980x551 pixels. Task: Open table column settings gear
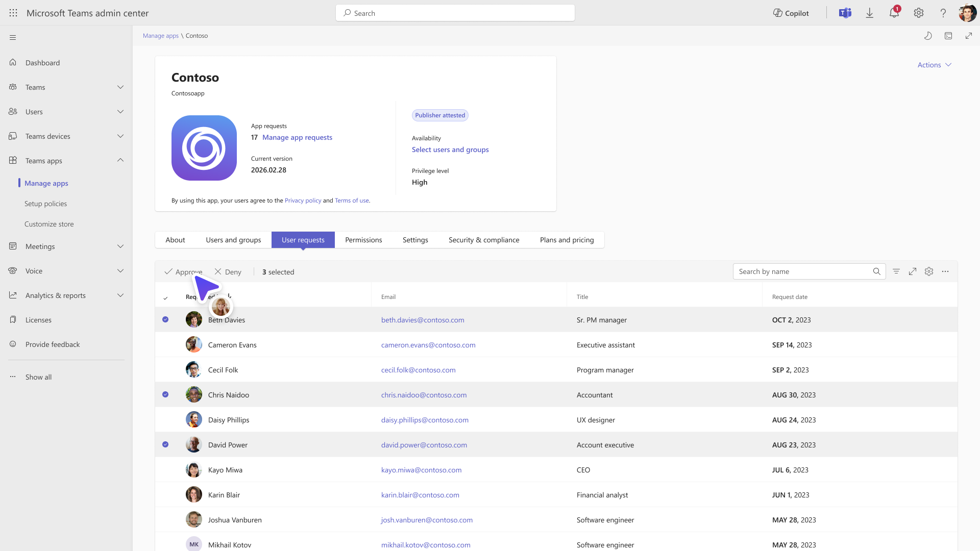pyautogui.click(x=929, y=271)
